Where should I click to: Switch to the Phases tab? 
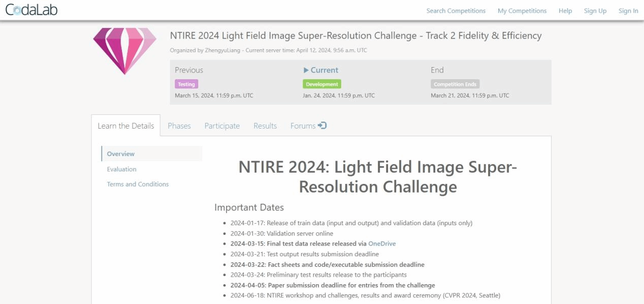pyautogui.click(x=179, y=126)
